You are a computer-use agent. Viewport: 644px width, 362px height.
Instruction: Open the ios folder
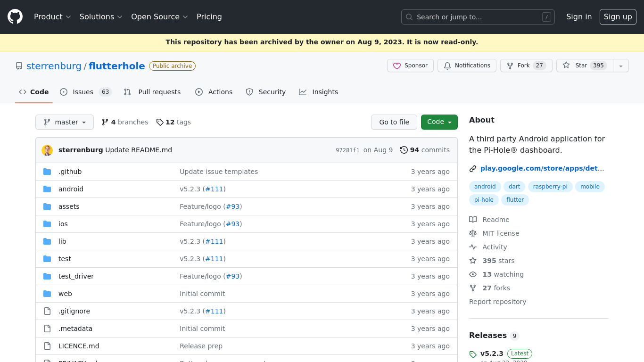pos(63,224)
